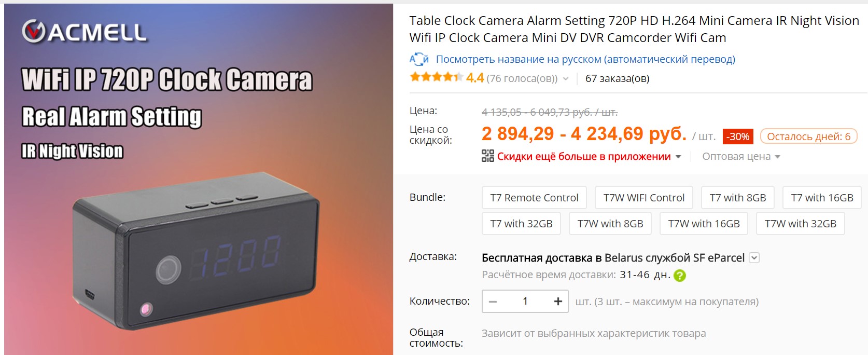The image size is (868, 355).
Task: Pick the T7W with 32GB bundle option
Action: click(800, 224)
